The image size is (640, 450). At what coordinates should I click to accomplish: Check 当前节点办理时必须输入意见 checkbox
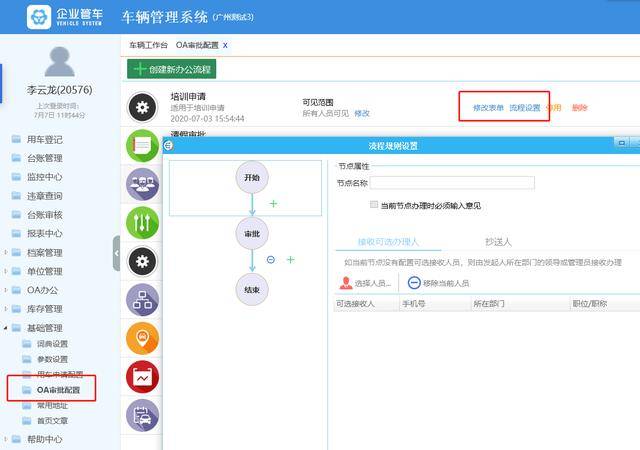[373, 204]
